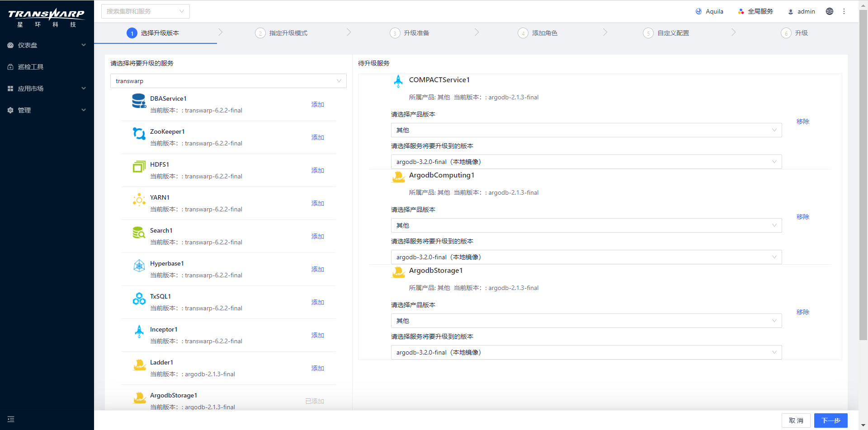Open the 搜索集群和服务 search dropdown

point(146,11)
